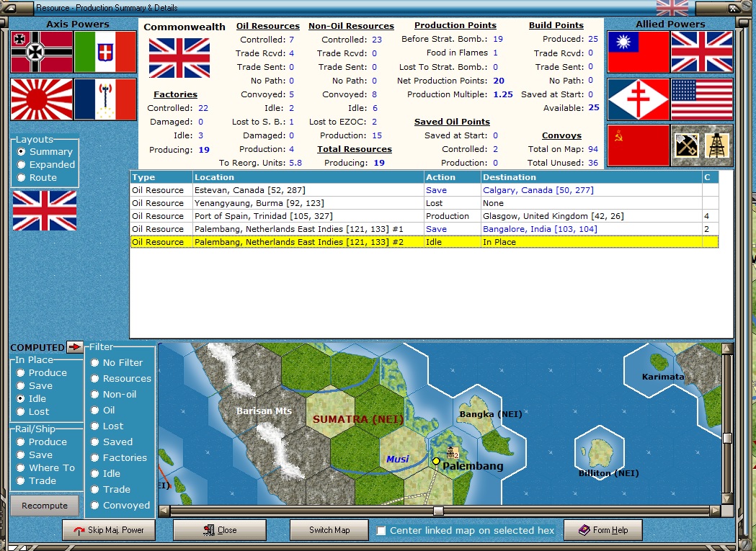The image size is (756, 551).
Task: Click the Close button at bottom
Action: click(220, 530)
